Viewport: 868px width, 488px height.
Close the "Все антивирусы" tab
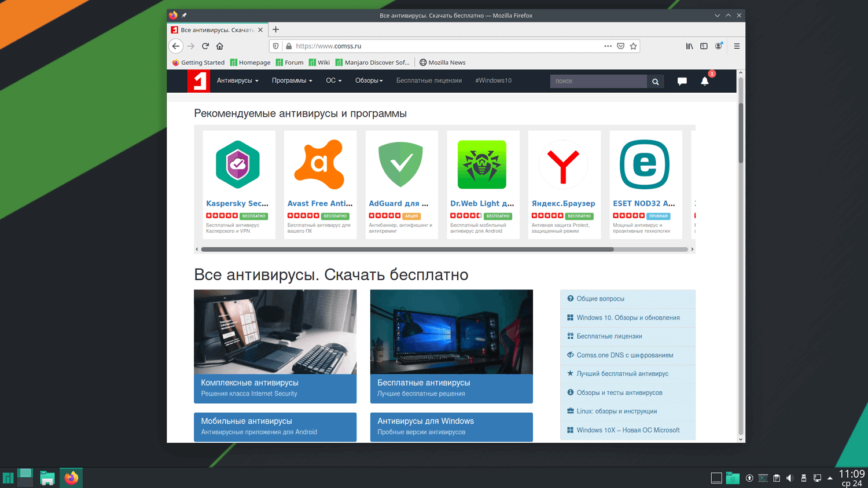coord(260,30)
